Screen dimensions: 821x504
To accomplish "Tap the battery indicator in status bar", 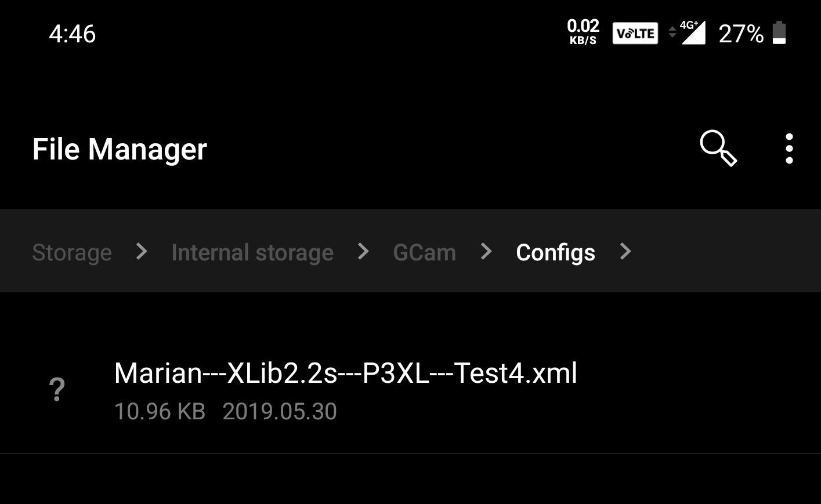I will pos(778,33).
